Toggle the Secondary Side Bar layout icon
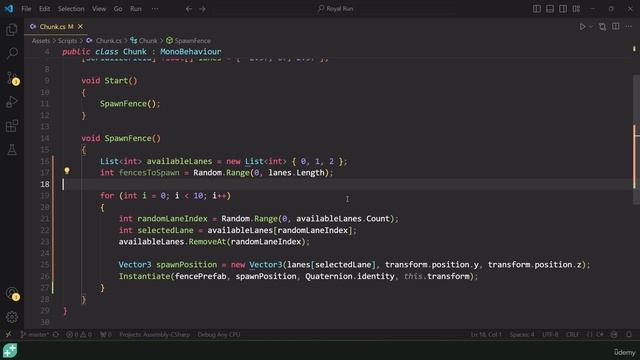The width and height of the screenshot is (640, 360). 563,9
